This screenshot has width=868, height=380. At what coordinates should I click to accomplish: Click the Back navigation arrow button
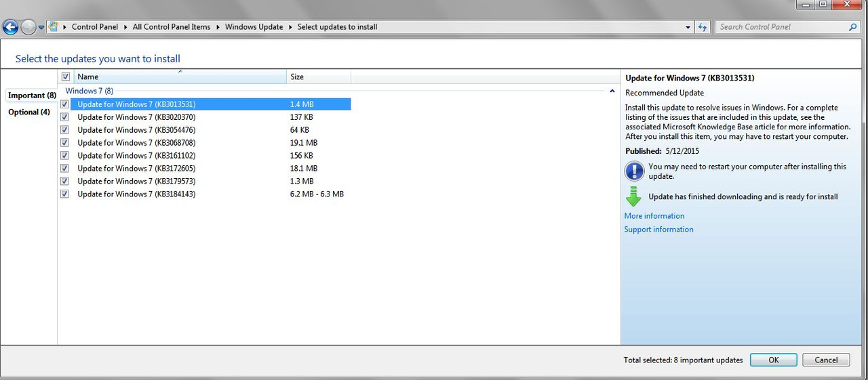click(x=10, y=27)
